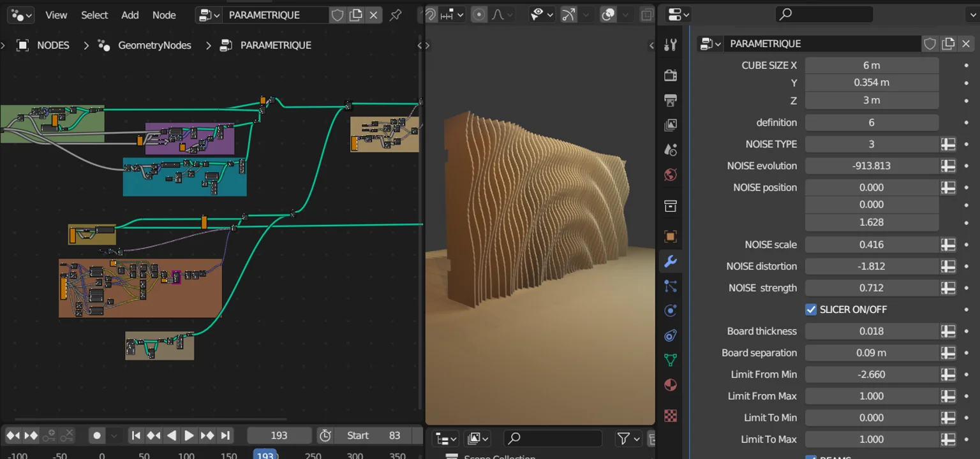Open the Select menu
Image resolution: width=980 pixels, height=459 pixels.
click(94, 15)
